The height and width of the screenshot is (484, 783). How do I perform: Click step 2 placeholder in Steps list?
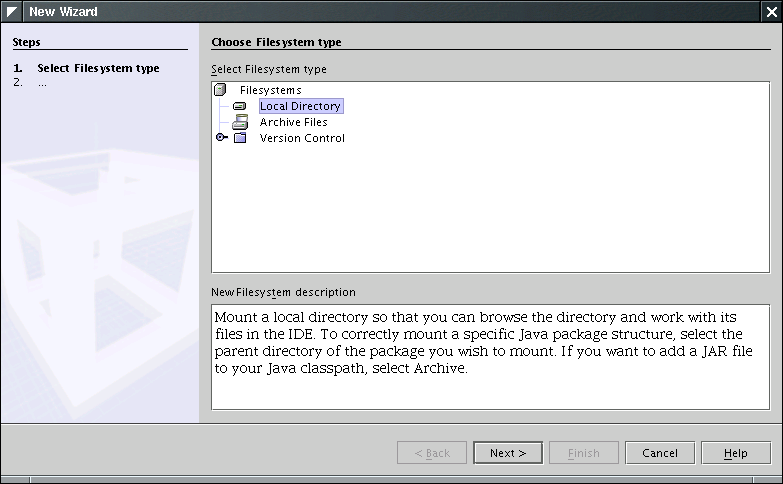point(42,83)
